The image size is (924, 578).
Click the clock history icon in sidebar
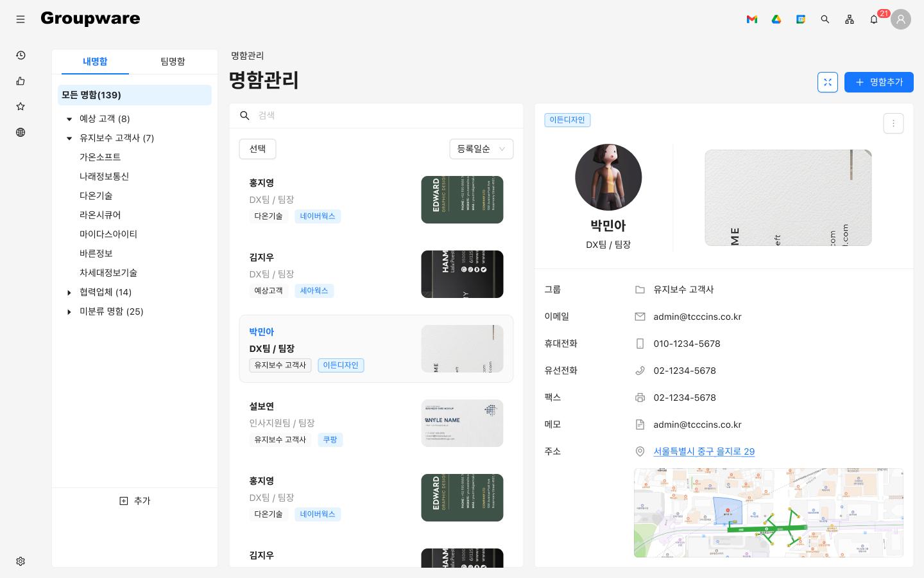pos(21,55)
